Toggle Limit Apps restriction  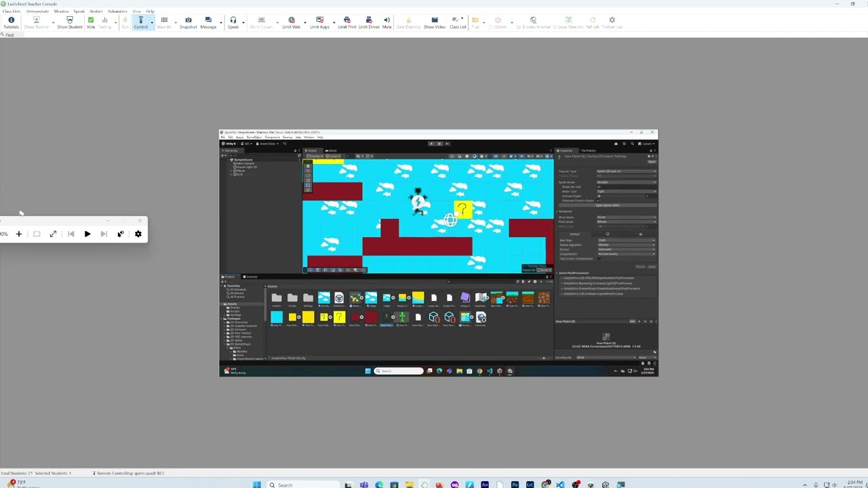(x=319, y=23)
